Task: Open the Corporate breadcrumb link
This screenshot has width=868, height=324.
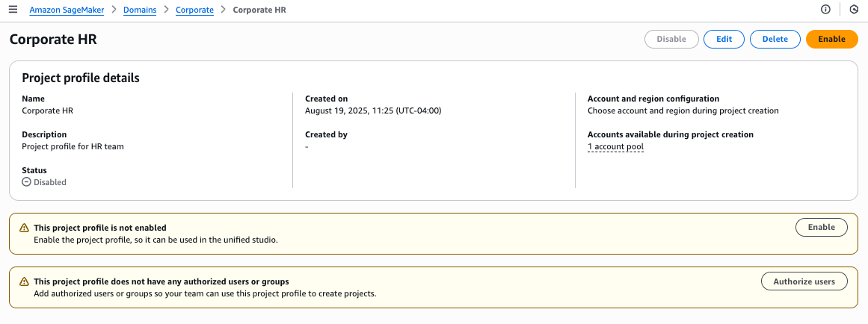Action: tap(194, 10)
